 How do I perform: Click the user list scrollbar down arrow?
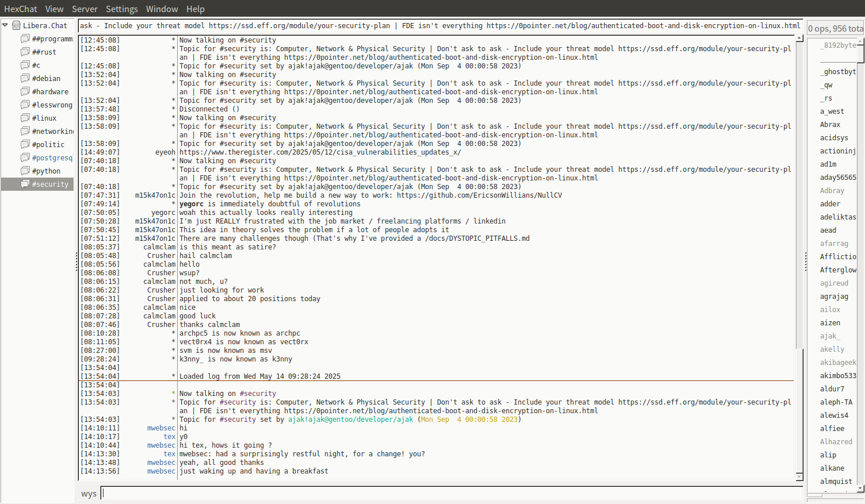pyautogui.click(x=861, y=488)
